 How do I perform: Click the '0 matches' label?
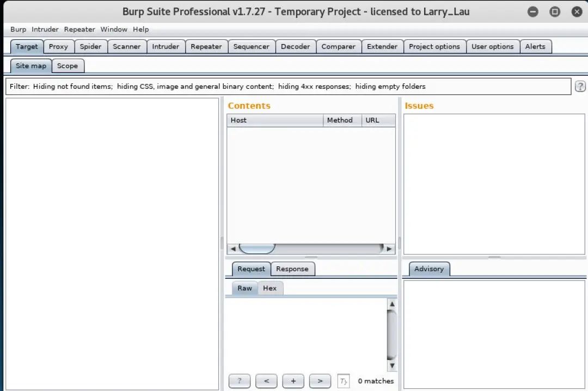click(376, 381)
